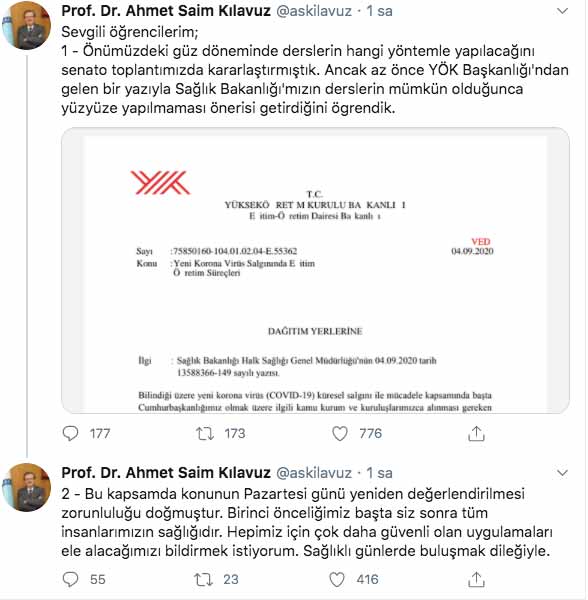Open the first tweet's '1 sa' timestamp
Viewport: 588px width, 600px height.
click(380, 11)
